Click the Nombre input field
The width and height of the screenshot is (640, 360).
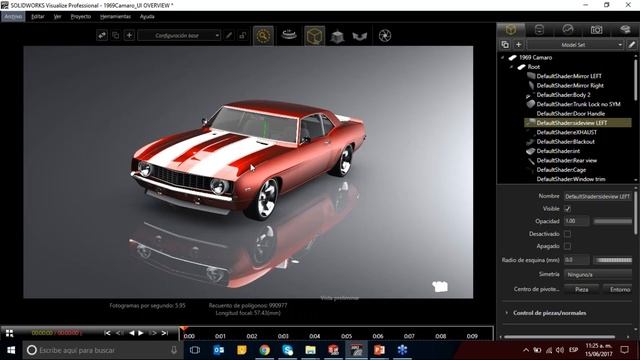click(x=598, y=196)
